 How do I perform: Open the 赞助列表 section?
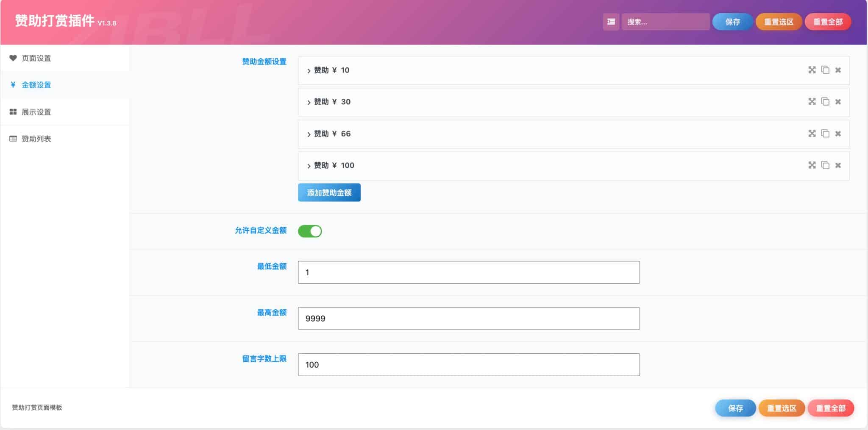pyautogui.click(x=64, y=139)
